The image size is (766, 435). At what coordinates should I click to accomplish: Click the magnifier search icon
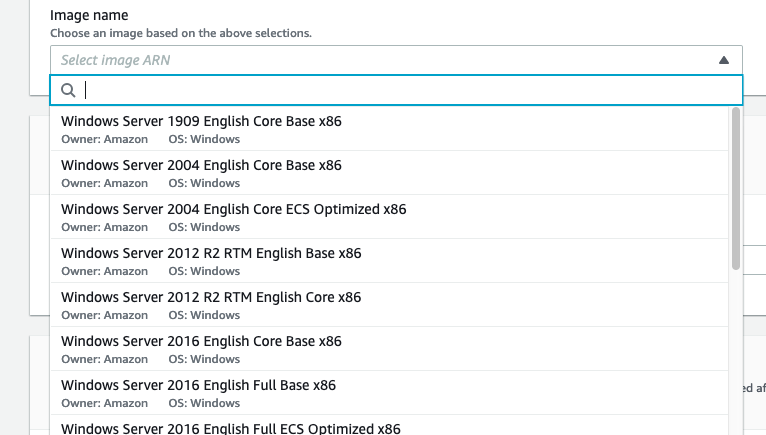click(69, 90)
